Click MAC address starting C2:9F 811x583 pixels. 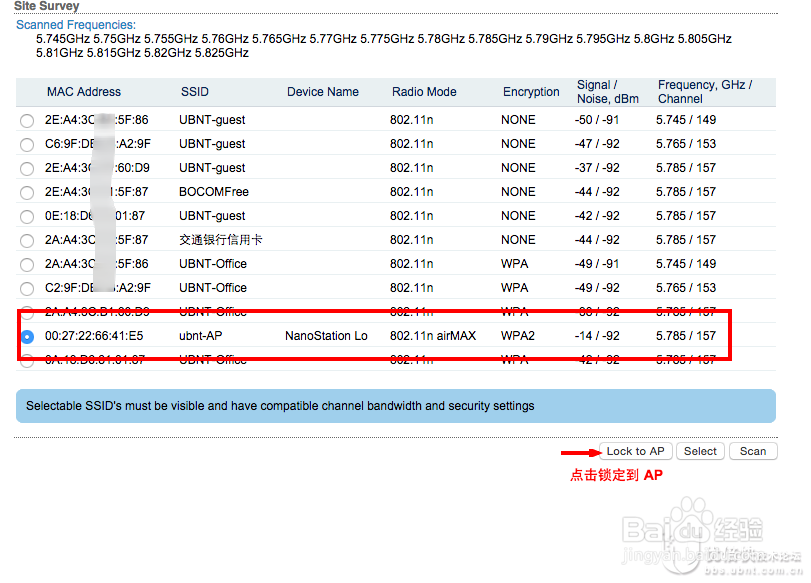pyautogui.click(x=98, y=288)
